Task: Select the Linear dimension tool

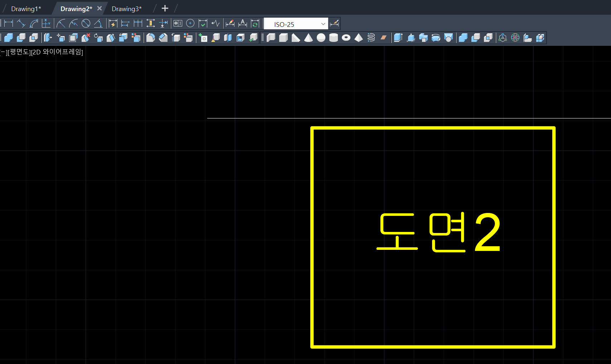Action: (9, 24)
